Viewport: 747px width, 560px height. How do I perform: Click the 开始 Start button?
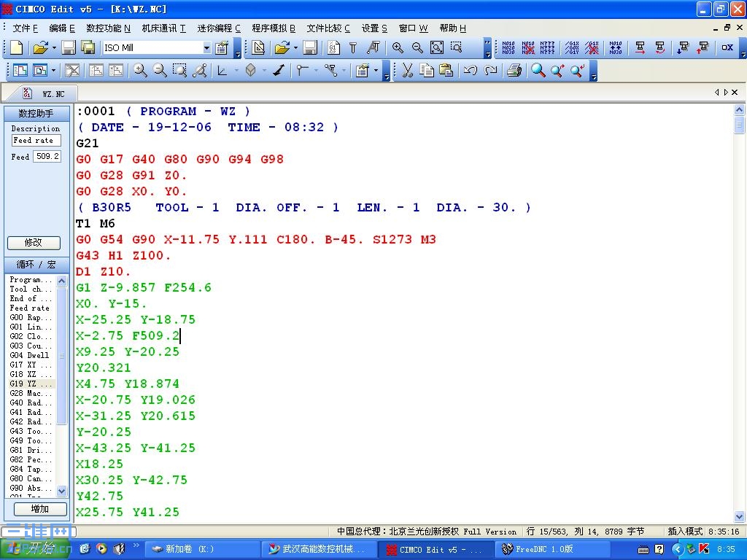pos(34,549)
